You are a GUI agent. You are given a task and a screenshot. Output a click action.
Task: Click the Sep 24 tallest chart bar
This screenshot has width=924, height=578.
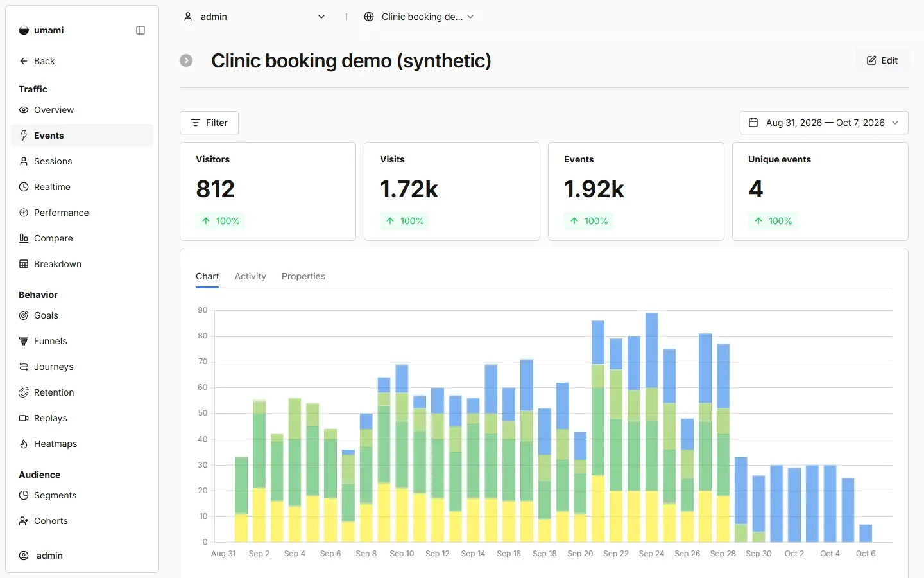pyautogui.click(x=651, y=427)
